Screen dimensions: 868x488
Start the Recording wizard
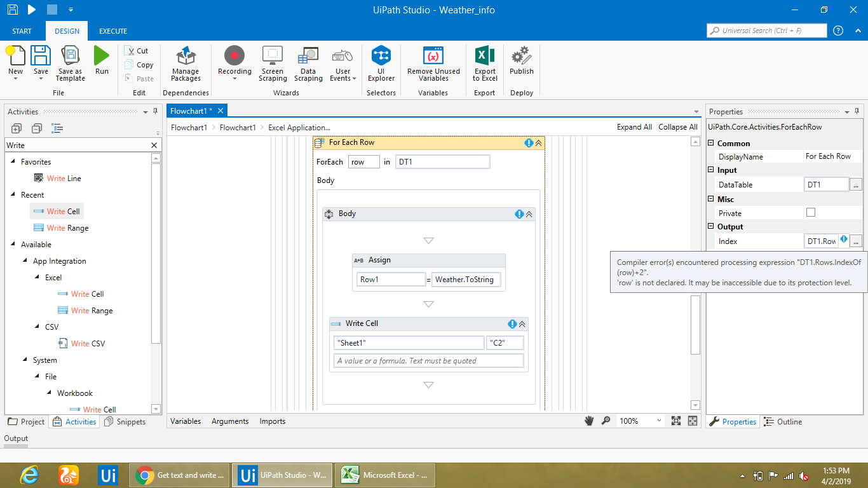(x=234, y=64)
